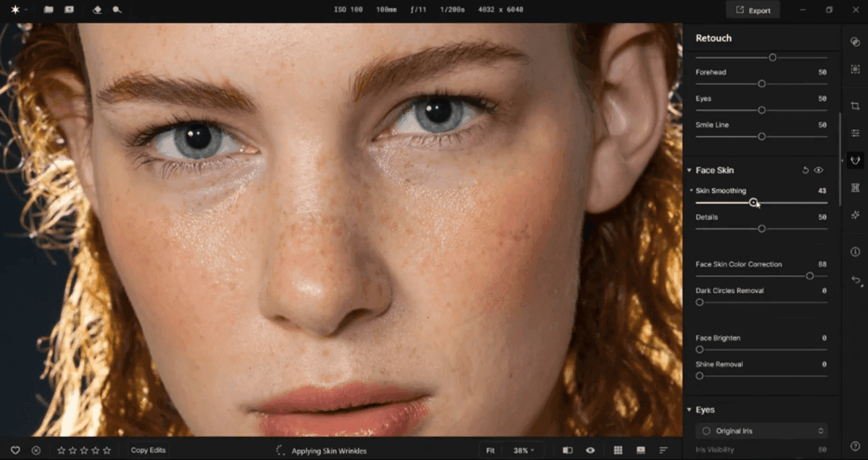Image resolution: width=868 pixels, height=460 pixels.
Task: Toggle Face Skin visibility eye icon
Action: pyautogui.click(x=819, y=170)
